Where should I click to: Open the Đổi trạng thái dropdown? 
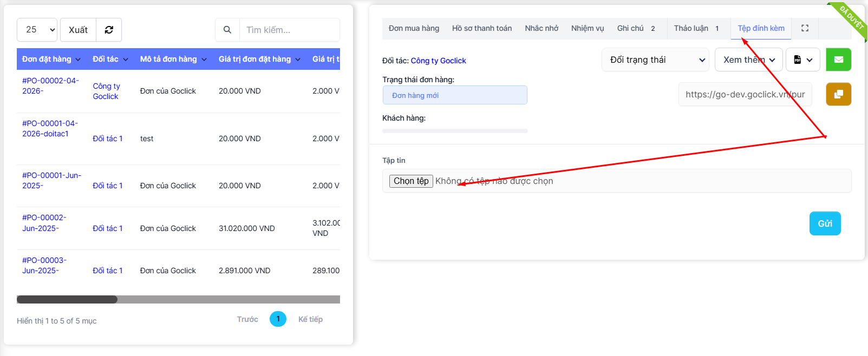click(656, 60)
